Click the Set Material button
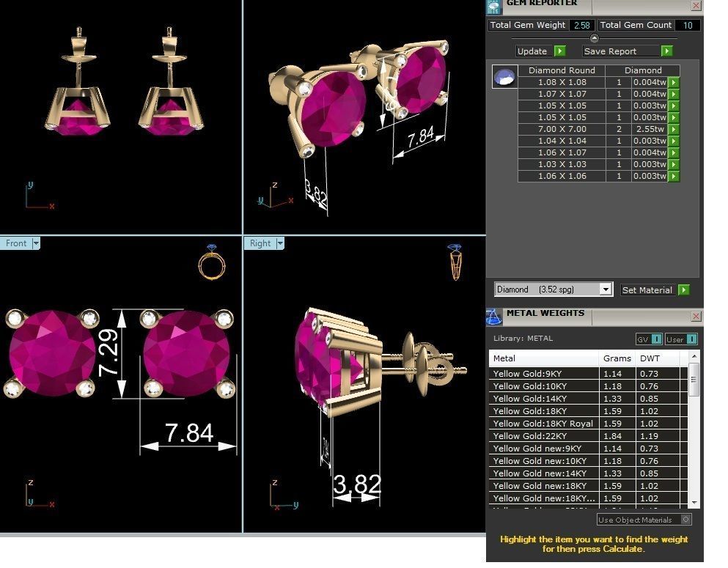The width and height of the screenshot is (728, 568). point(649,290)
